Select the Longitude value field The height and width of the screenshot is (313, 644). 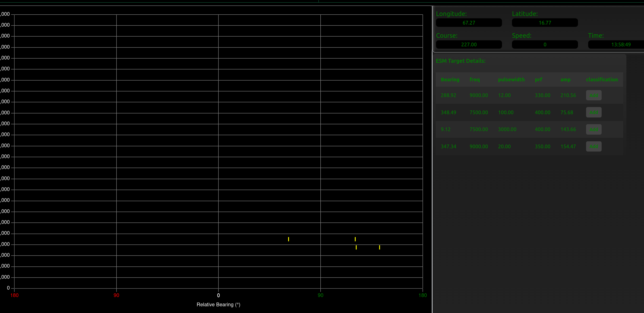point(469,22)
